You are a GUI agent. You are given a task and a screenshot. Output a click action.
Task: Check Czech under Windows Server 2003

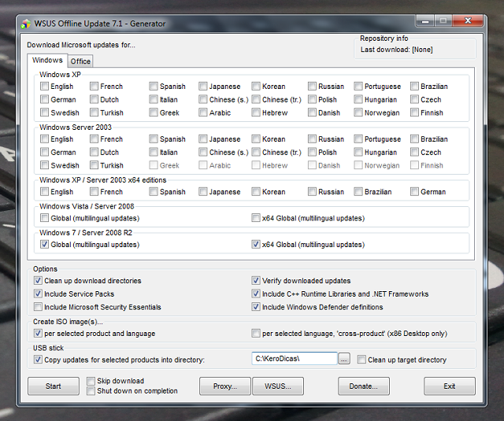(x=414, y=152)
